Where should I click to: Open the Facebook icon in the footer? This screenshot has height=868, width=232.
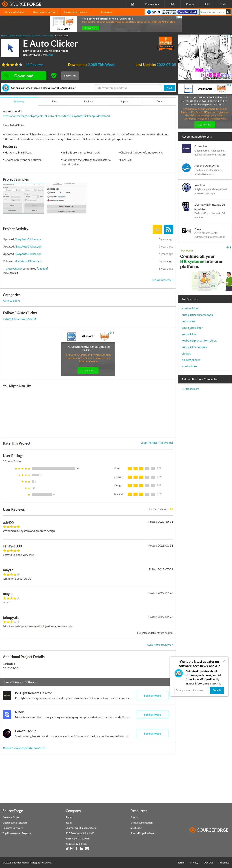click(77, 848)
